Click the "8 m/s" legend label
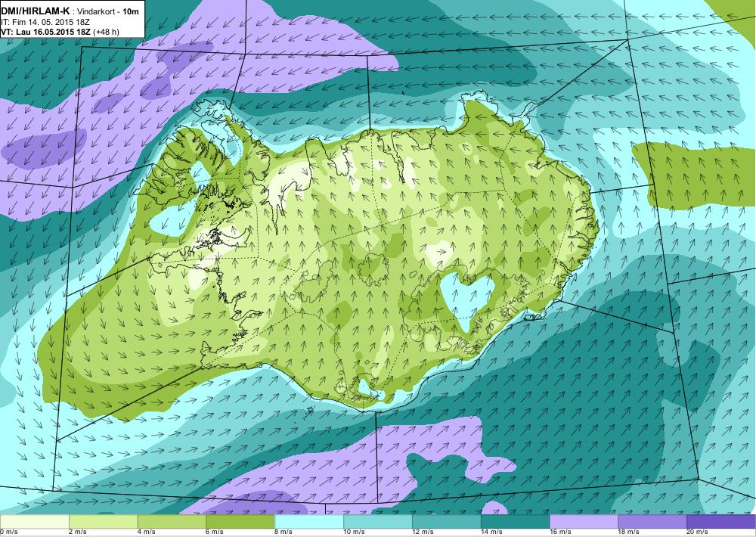 [x=284, y=532]
